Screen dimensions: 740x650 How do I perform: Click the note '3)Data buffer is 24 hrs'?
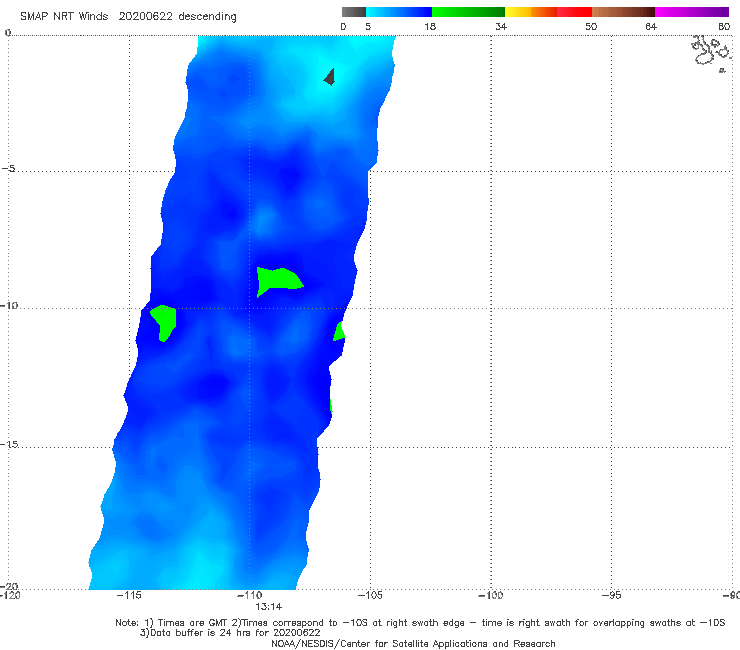point(230,633)
